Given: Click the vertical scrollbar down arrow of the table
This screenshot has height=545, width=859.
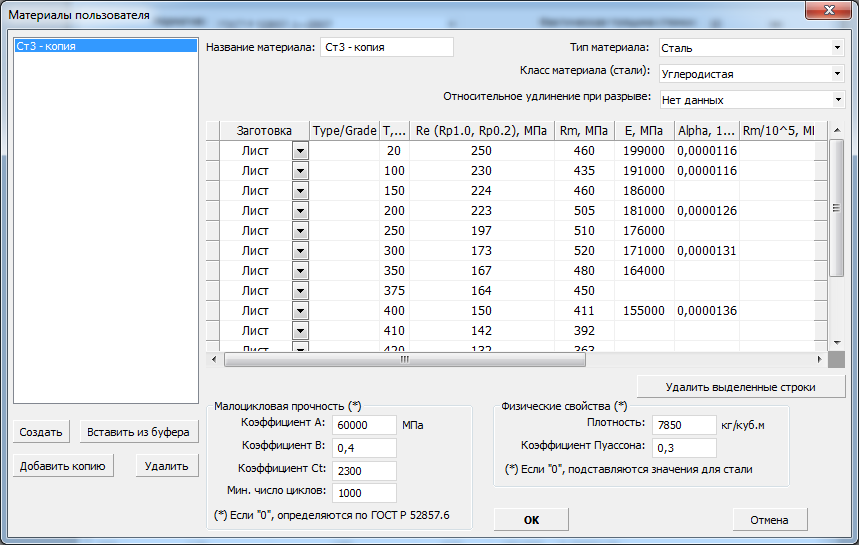Looking at the screenshot, I should pyautogui.click(x=837, y=342).
